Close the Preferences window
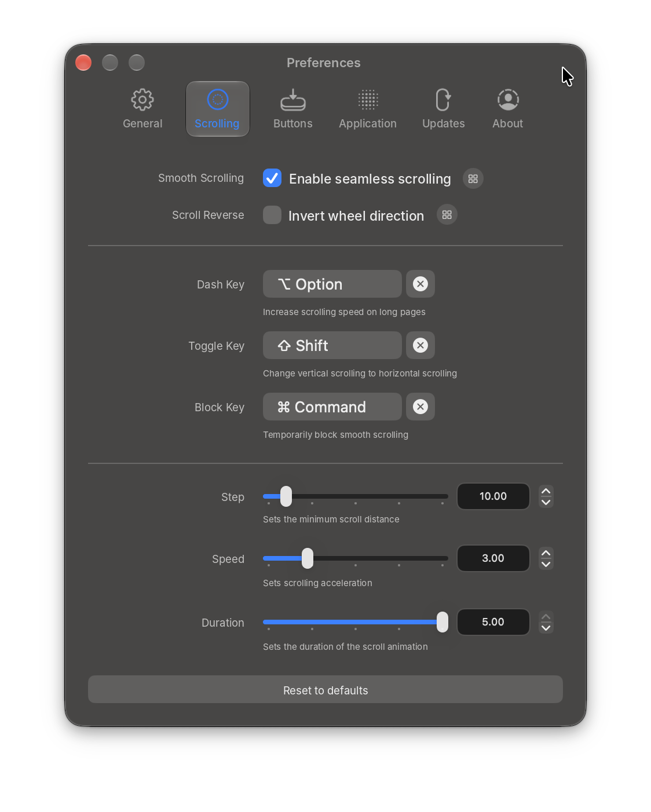The width and height of the screenshot is (651, 812). point(83,63)
